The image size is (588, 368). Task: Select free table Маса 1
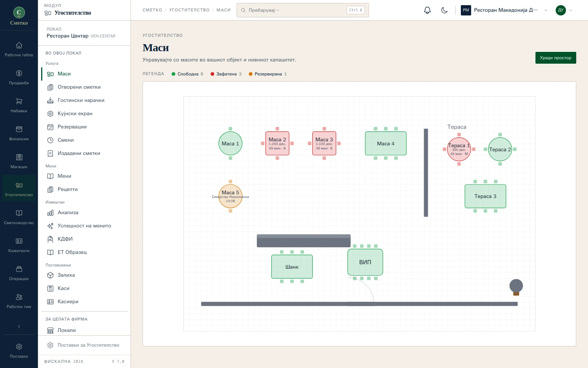click(x=230, y=144)
